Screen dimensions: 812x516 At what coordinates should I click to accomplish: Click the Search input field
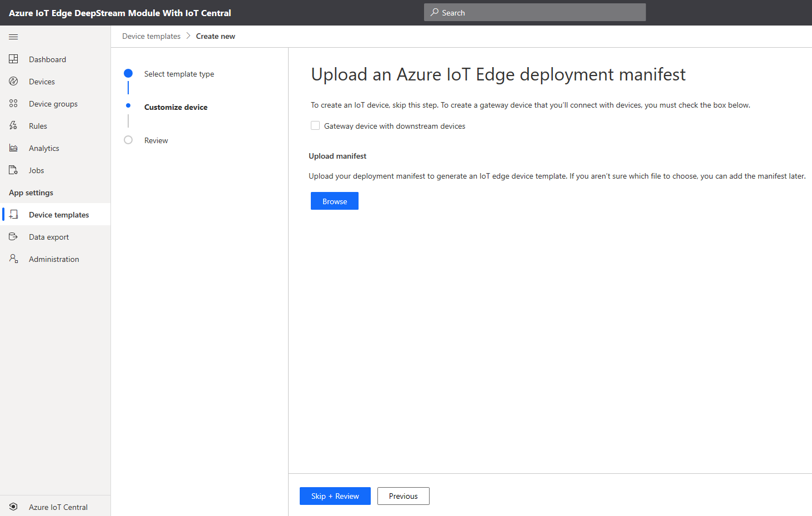(x=535, y=12)
